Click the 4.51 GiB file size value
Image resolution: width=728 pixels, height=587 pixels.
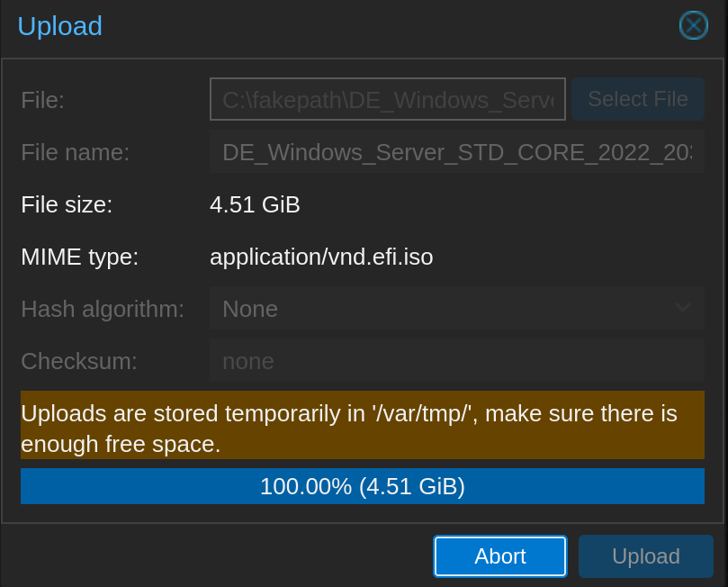tap(255, 204)
